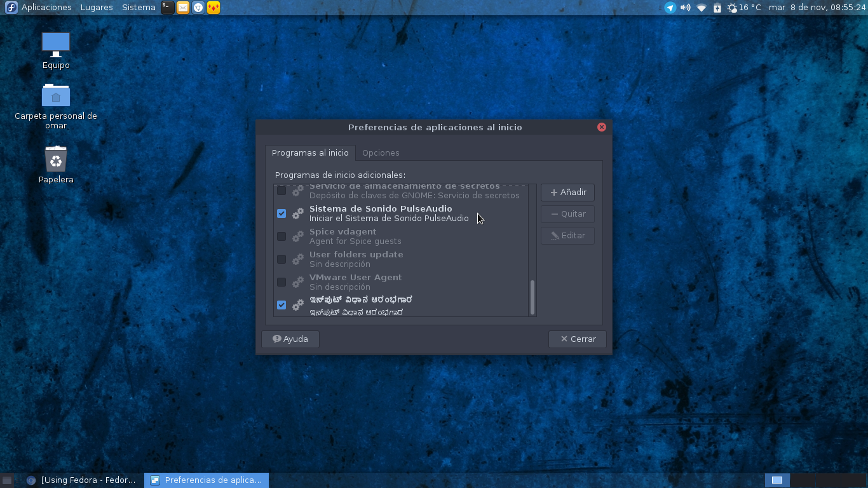Click the startup programs list scrollbar
Screen dimensions: 868x488
tap(532, 297)
